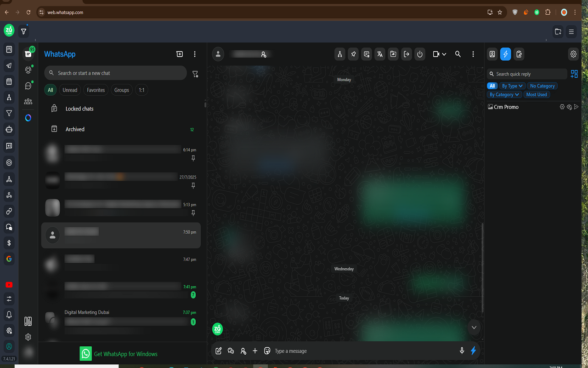Open the video call dropdown arrow
Image resolution: width=588 pixels, height=368 pixels.
(x=444, y=54)
